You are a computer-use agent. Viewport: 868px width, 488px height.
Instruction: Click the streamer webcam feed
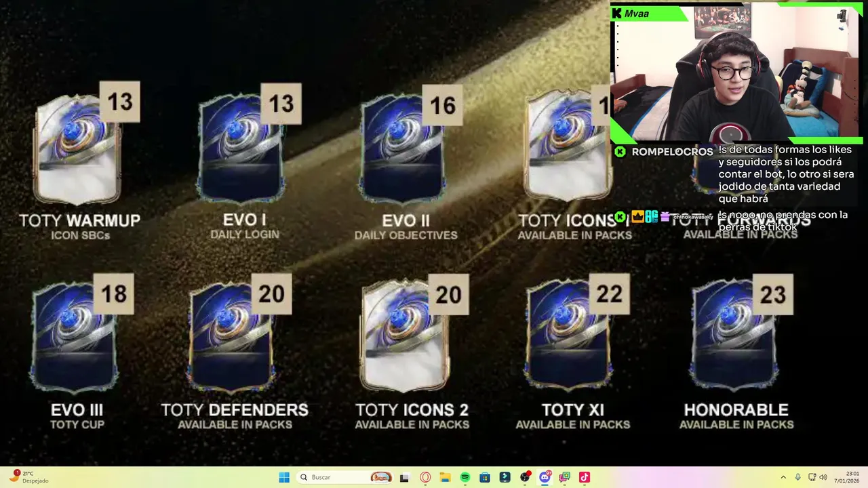coord(736,73)
